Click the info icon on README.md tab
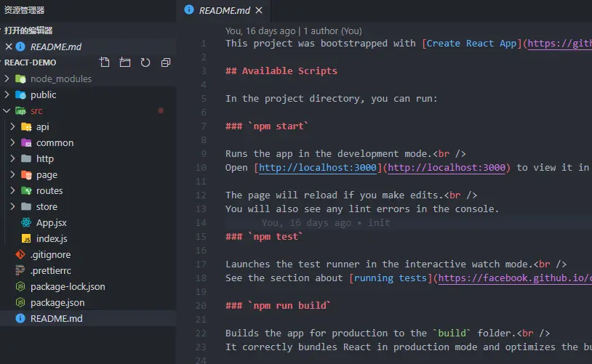592x364 pixels. 189,9
